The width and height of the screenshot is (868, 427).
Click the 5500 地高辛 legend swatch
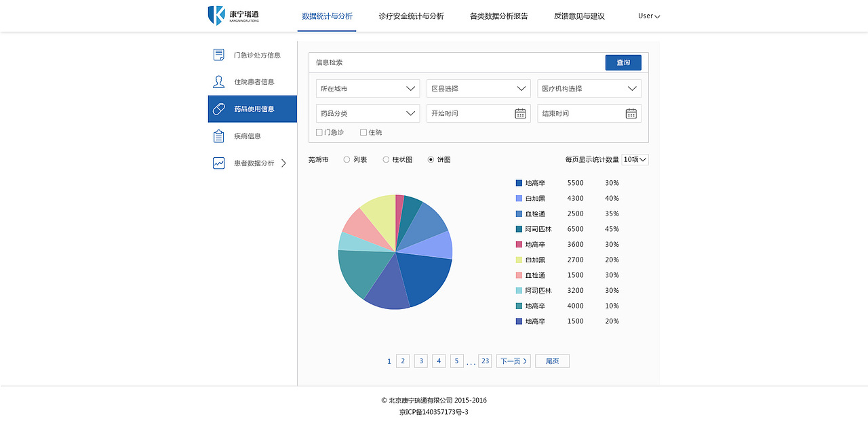(519, 183)
